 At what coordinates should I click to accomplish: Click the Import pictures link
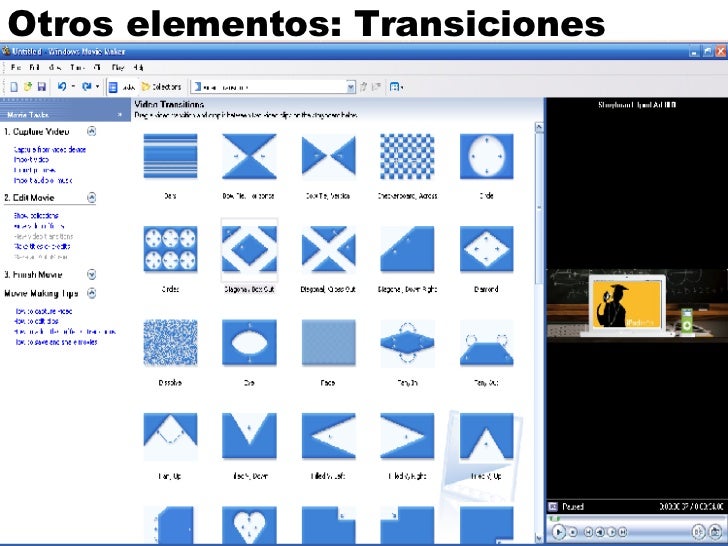coord(34,170)
